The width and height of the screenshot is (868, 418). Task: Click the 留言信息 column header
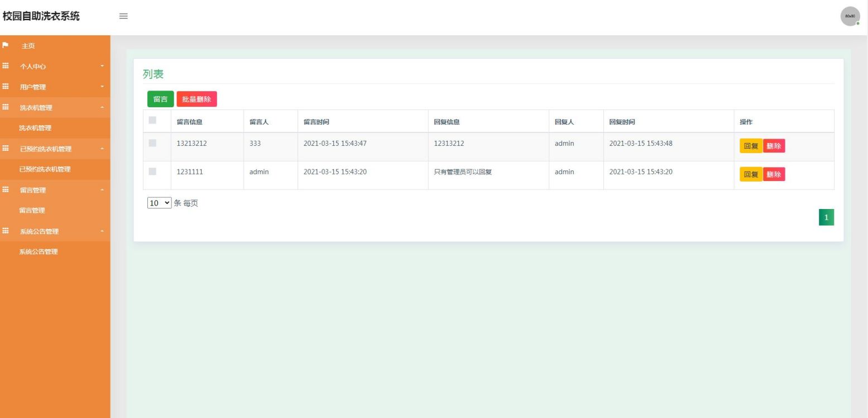coord(189,122)
